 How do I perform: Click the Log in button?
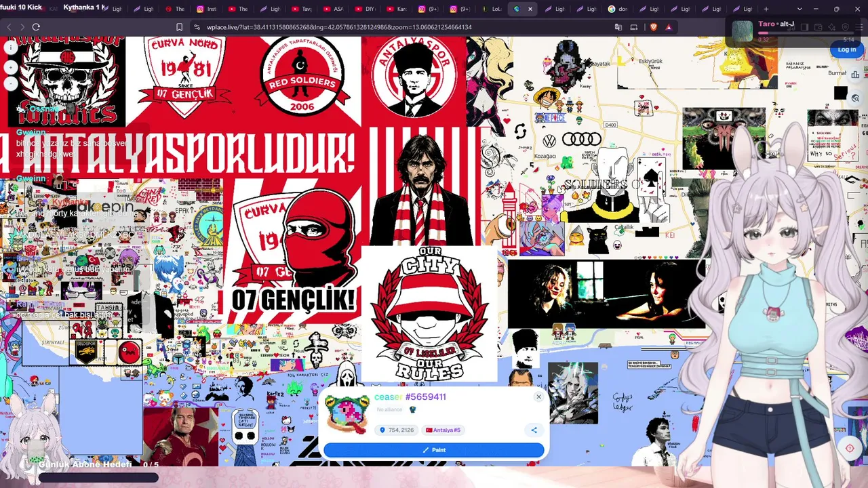click(x=846, y=49)
